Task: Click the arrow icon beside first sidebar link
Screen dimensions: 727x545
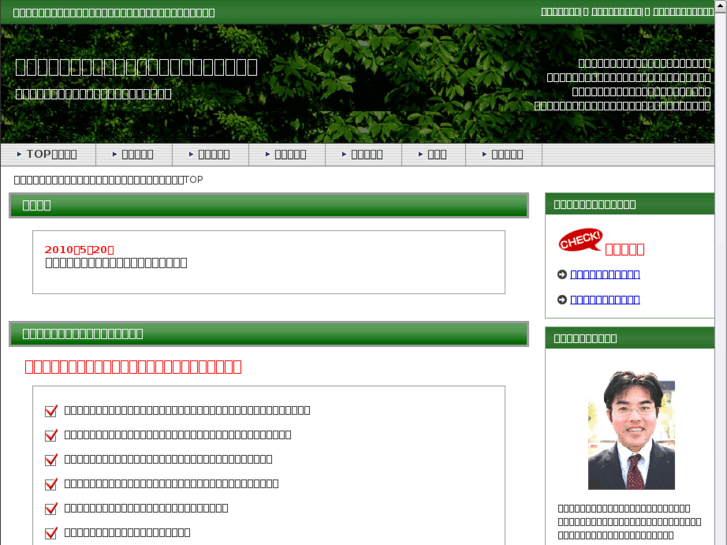Action: point(562,275)
